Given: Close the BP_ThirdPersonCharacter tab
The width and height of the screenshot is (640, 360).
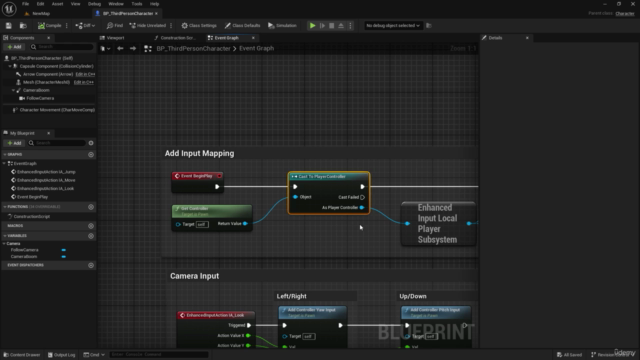Looking at the screenshot, I should coord(156,13).
